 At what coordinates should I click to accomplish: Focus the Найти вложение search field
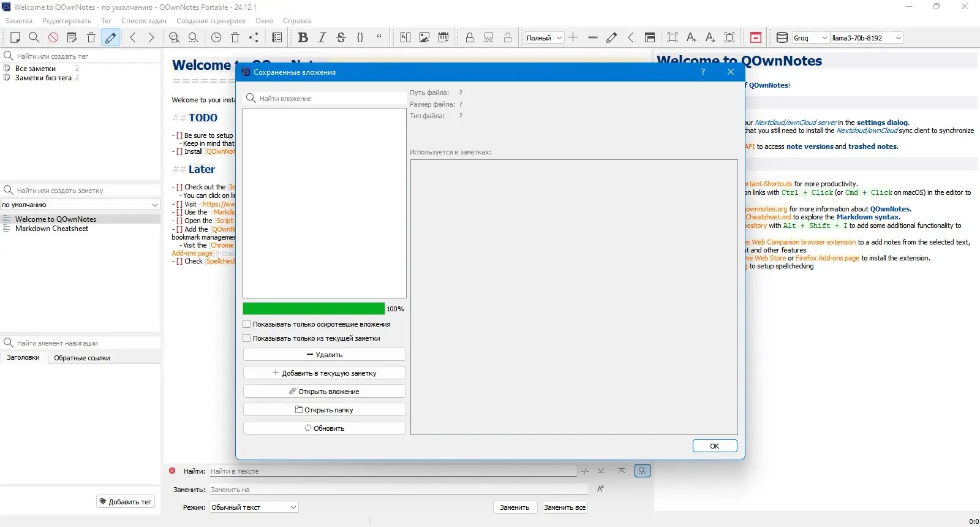[x=325, y=98]
